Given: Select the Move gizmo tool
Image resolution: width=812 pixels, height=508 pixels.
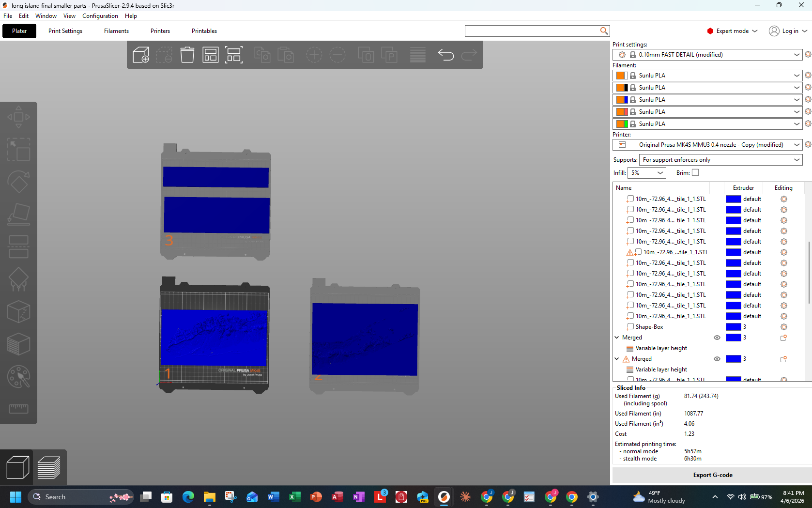Looking at the screenshot, I should [x=18, y=117].
